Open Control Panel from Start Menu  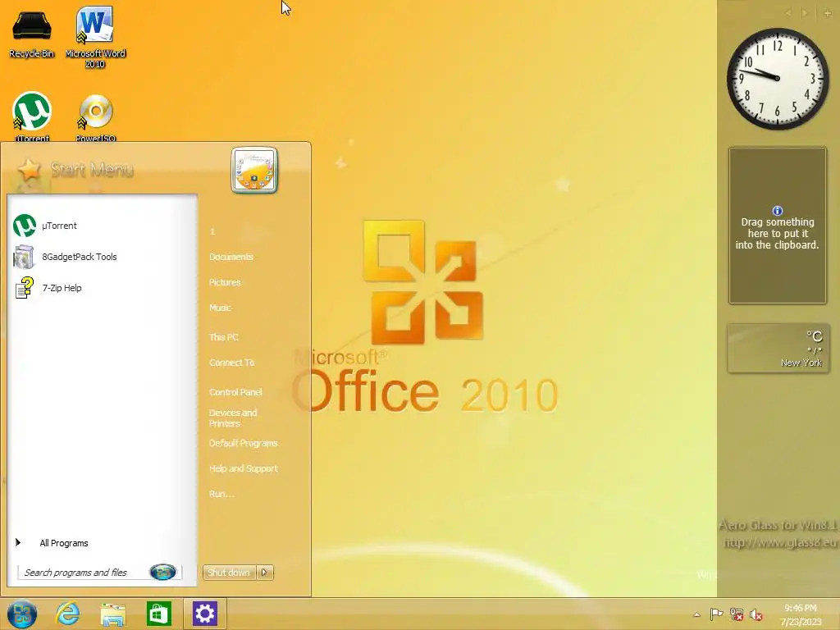tap(235, 392)
